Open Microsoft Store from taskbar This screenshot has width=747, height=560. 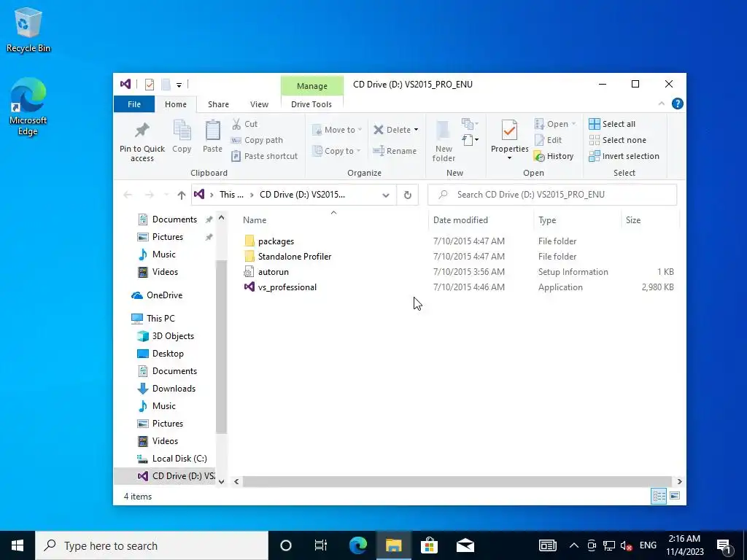tap(429, 545)
